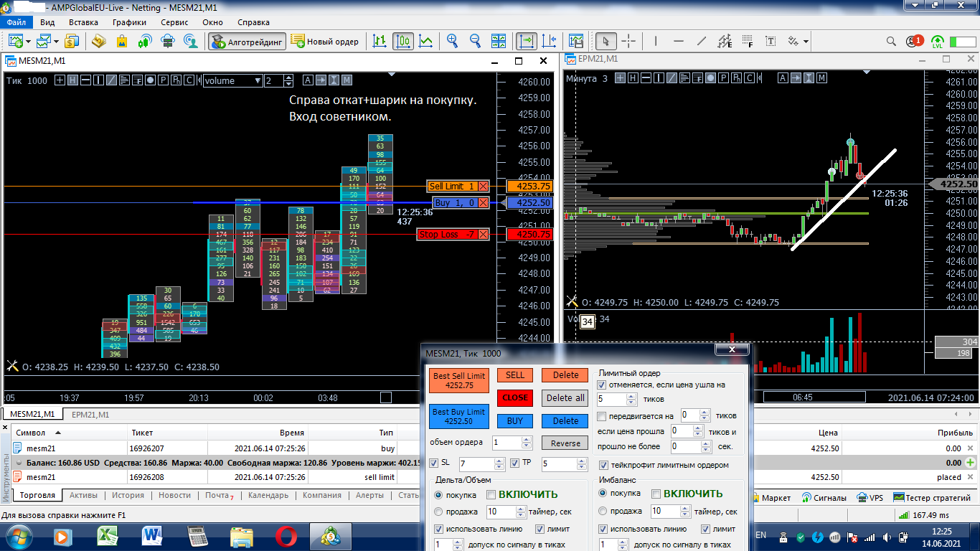
Task: Check ВКЛЮЧИТЬ in the Дельта/Объем group
Action: tap(491, 494)
